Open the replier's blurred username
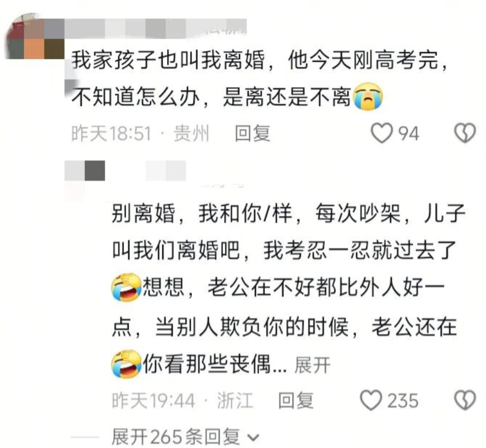This screenshot has height=448, width=486. pos(125,171)
